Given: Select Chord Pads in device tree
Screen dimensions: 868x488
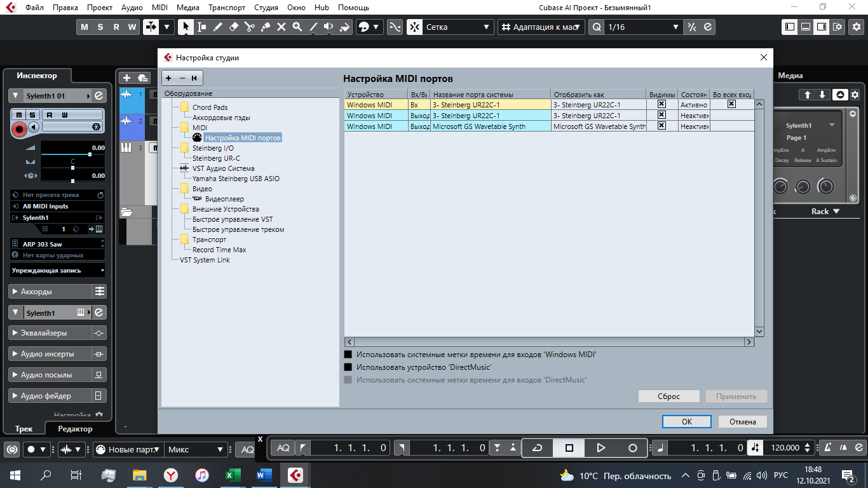Looking at the screenshot, I should click(210, 107).
